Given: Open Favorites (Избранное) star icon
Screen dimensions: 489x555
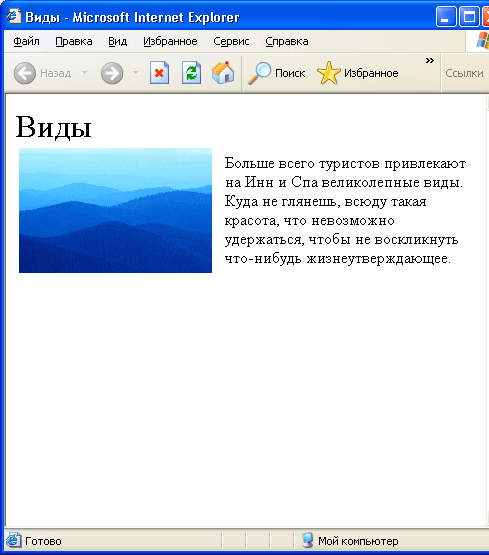Looking at the screenshot, I should pyautogui.click(x=329, y=73).
